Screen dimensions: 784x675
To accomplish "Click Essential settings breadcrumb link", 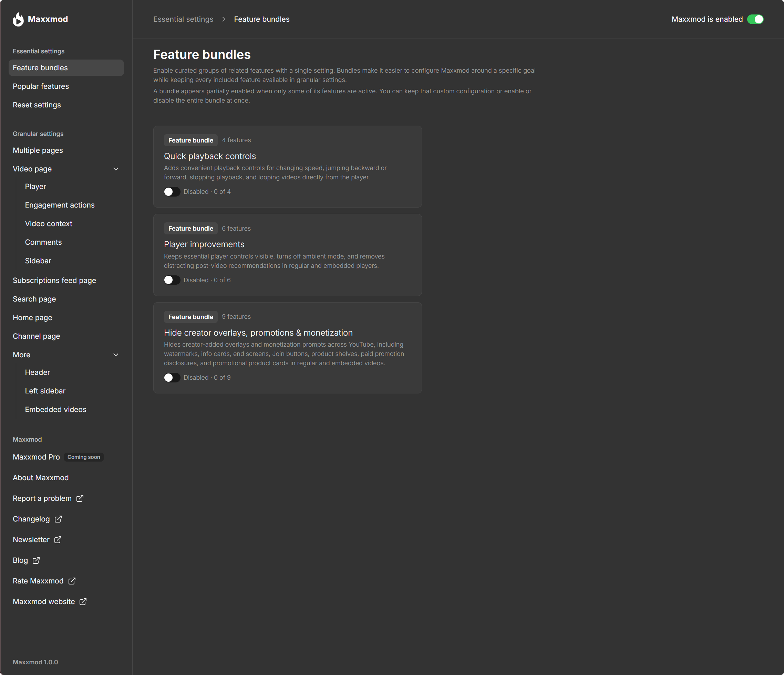I will tap(183, 19).
